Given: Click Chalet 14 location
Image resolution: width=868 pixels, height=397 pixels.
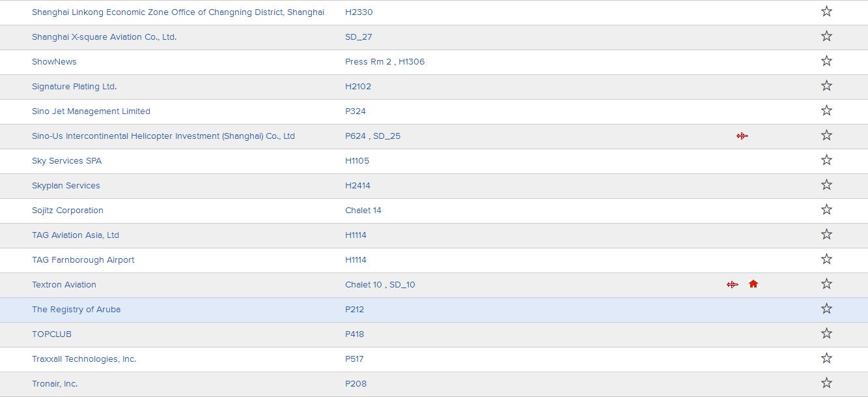Looking at the screenshot, I should (363, 210).
